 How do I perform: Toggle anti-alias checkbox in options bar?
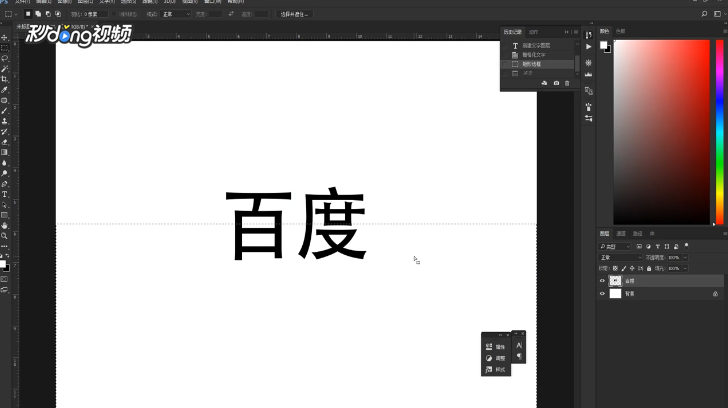(x=114, y=14)
